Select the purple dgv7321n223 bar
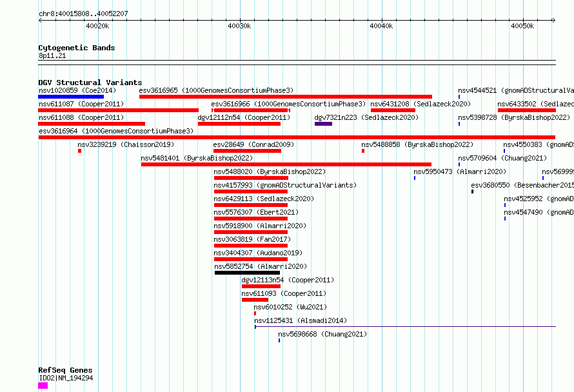Screen dimensions: 574x392 click(x=323, y=124)
